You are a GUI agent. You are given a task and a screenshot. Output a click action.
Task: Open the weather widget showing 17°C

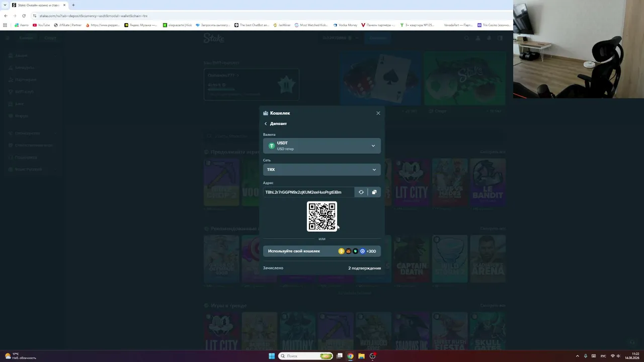tap(21, 356)
